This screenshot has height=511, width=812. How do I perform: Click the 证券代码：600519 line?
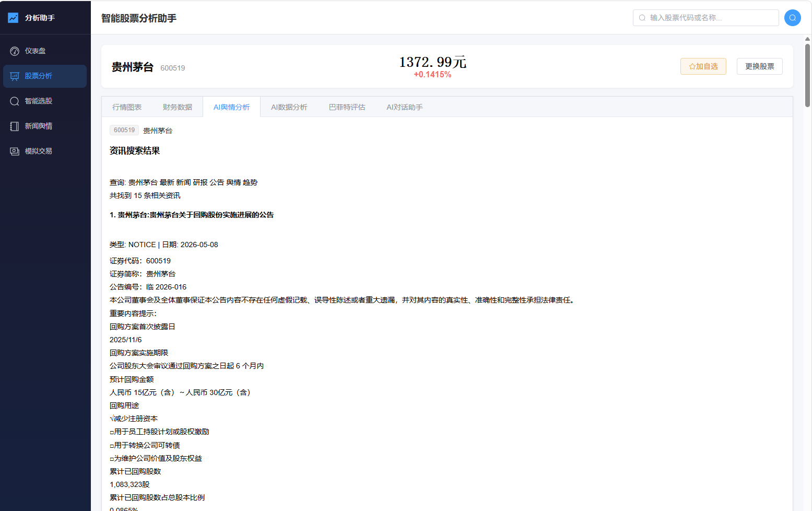click(x=140, y=261)
